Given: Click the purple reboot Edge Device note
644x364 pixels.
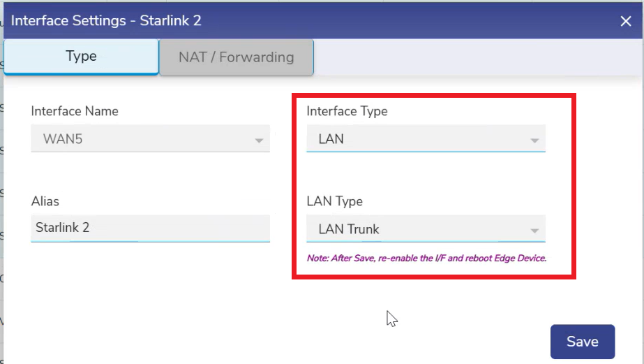Looking at the screenshot, I should (426, 258).
